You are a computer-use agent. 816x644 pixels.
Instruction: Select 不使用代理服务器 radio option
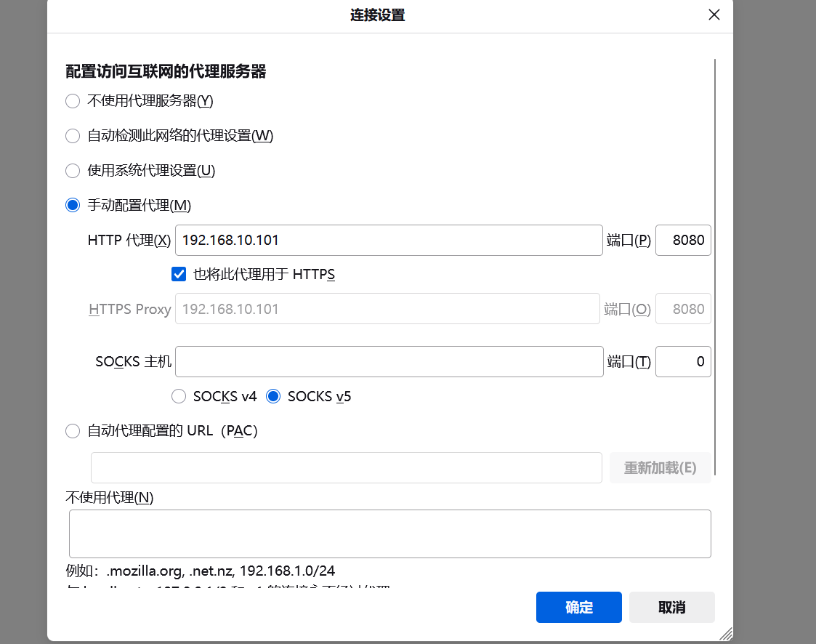click(73, 101)
